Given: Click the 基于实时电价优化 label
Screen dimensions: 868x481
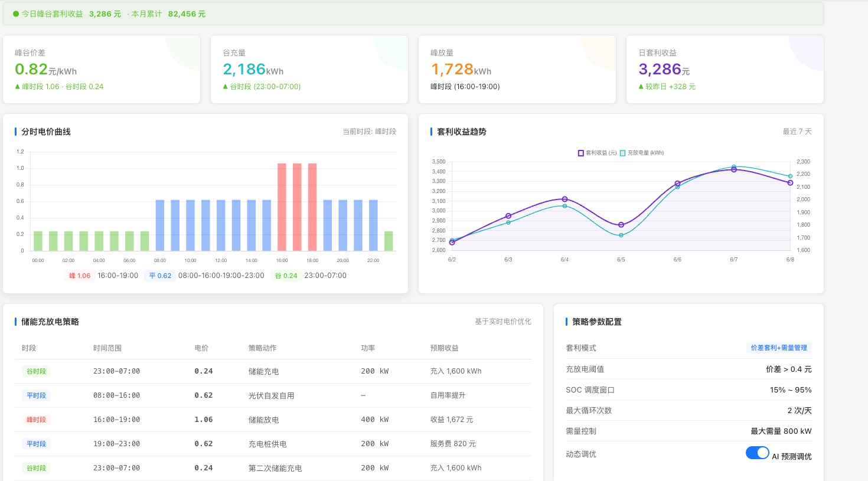Looking at the screenshot, I should 503,322.
